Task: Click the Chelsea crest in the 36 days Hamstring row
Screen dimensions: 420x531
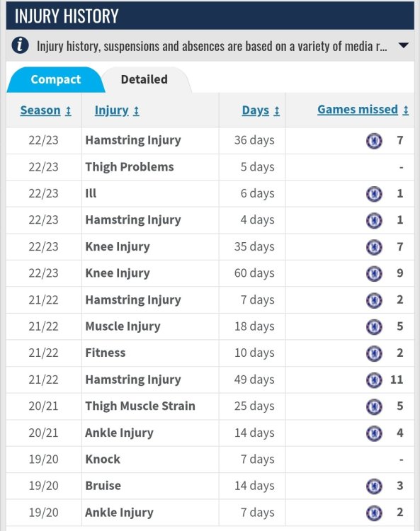Action: click(x=374, y=141)
